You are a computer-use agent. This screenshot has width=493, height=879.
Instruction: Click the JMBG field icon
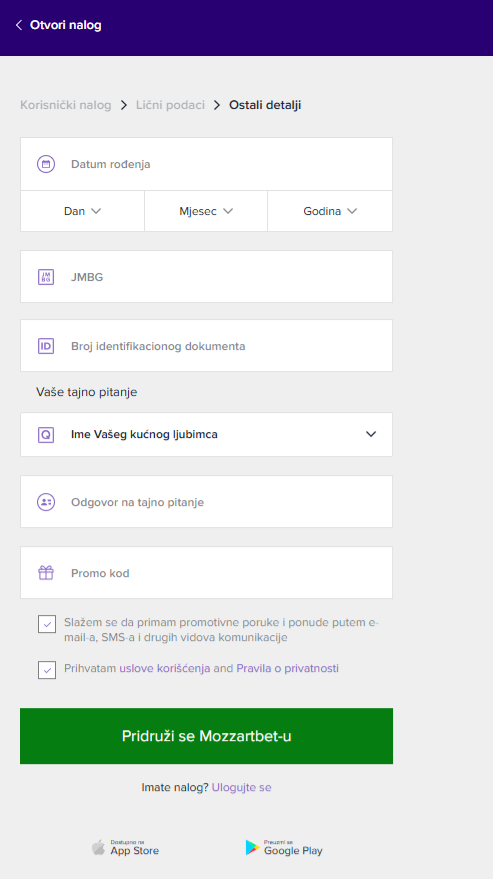point(46,277)
